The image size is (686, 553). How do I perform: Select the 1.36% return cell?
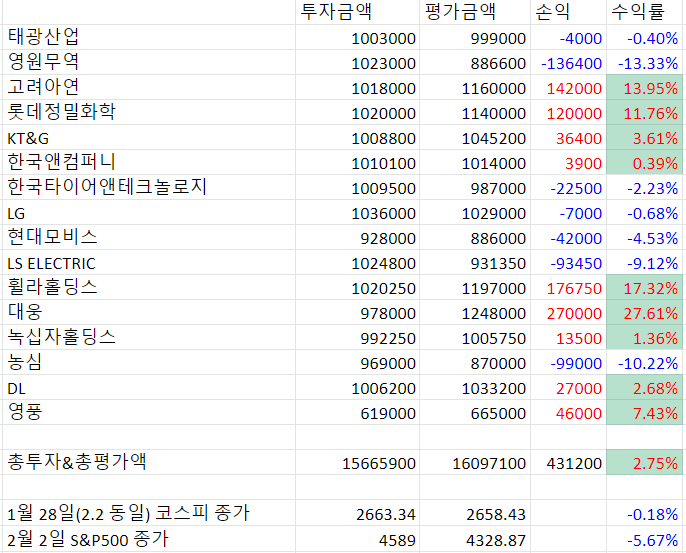click(644, 337)
